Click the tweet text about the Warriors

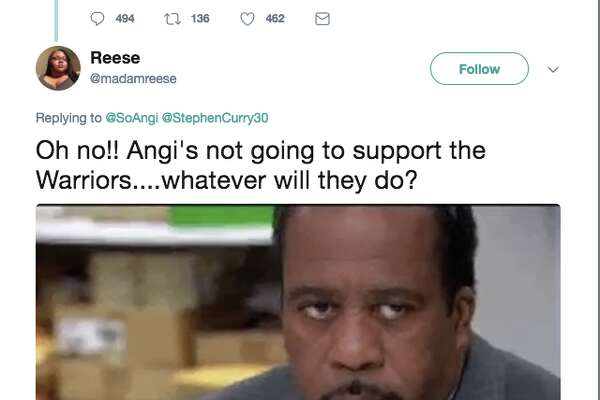(x=261, y=165)
